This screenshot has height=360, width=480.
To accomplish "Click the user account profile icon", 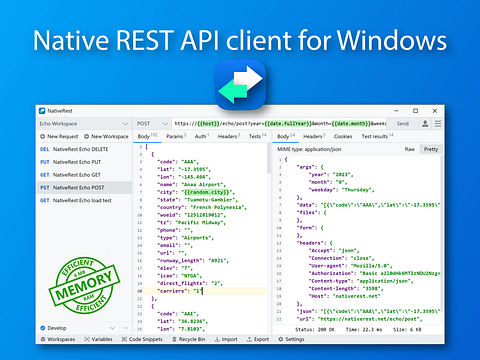I will point(425,124).
